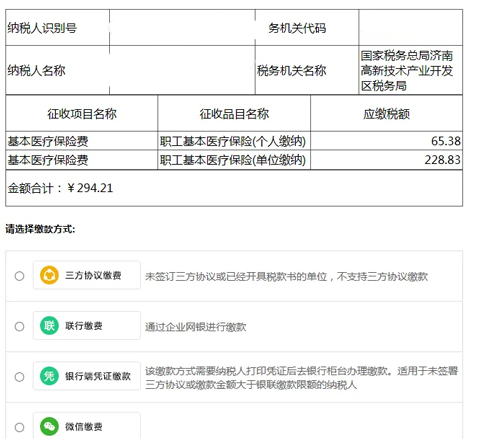Click the amount 228.83 cell
Viewport: 480px width, 439px height.
tap(386, 160)
